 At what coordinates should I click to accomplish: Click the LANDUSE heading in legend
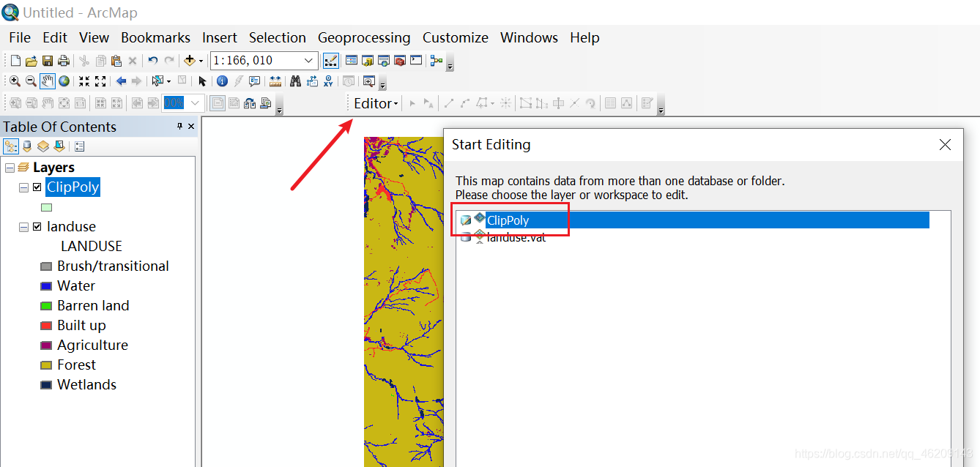92,247
